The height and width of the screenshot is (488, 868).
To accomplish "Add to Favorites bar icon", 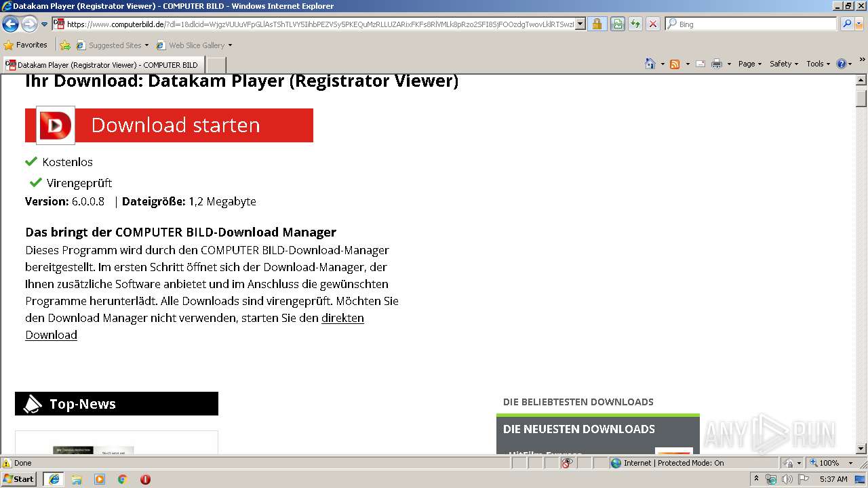I will click(x=65, y=45).
